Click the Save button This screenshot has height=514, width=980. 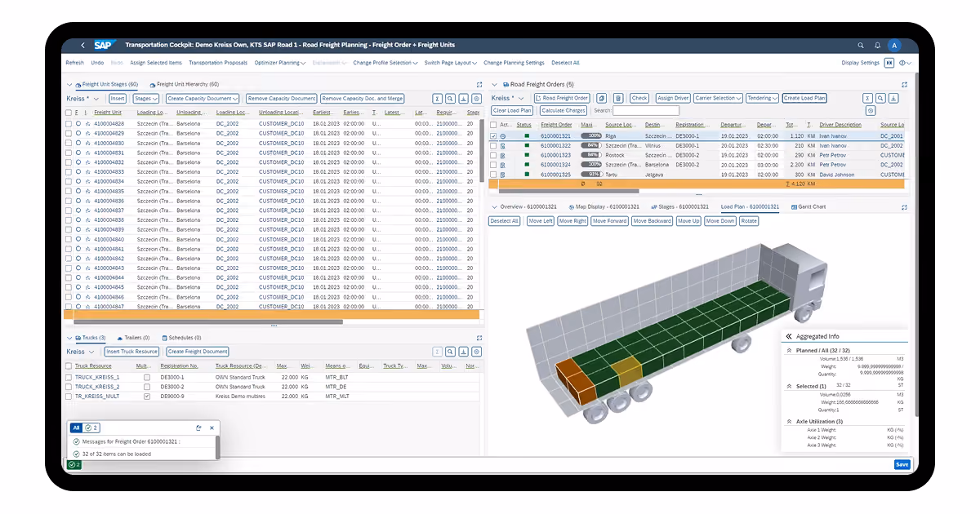[x=902, y=464]
